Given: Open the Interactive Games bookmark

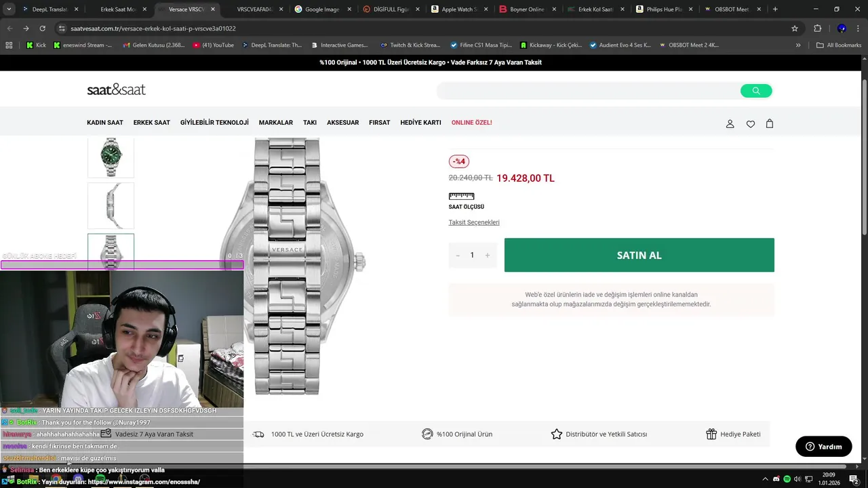Looking at the screenshot, I should tap(339, 45).
